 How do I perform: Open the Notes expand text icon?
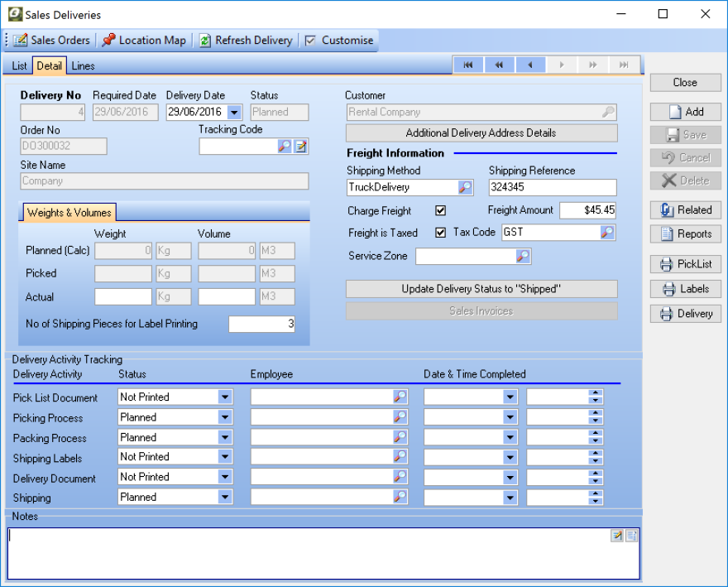point(631,536)
